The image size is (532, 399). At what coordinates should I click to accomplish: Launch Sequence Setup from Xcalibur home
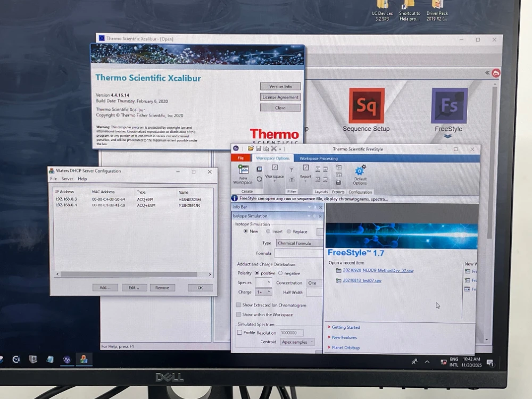pyautogui.click(x=366, y=106)
